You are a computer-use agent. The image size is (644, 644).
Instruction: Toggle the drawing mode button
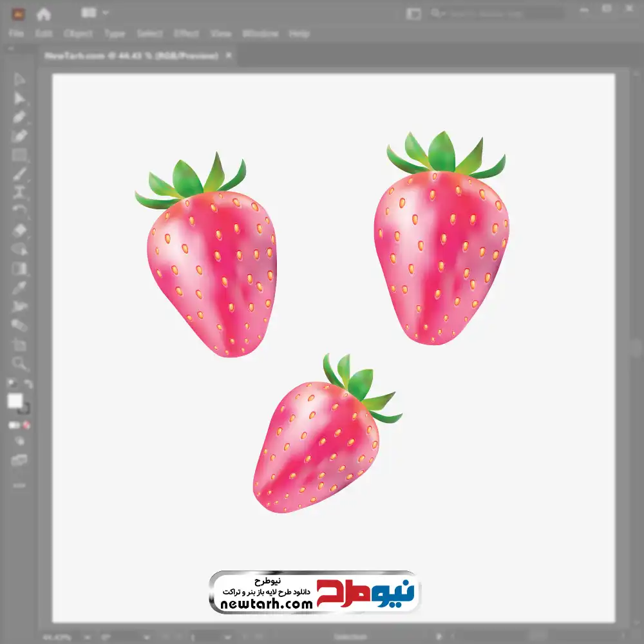point(19,441)
